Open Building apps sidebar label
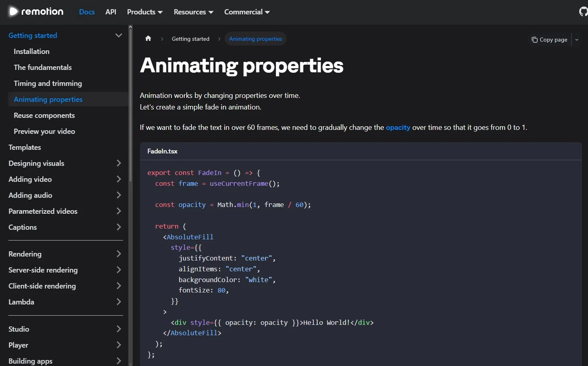This screenshot has height=366, width=588. (x=30, y=361)
